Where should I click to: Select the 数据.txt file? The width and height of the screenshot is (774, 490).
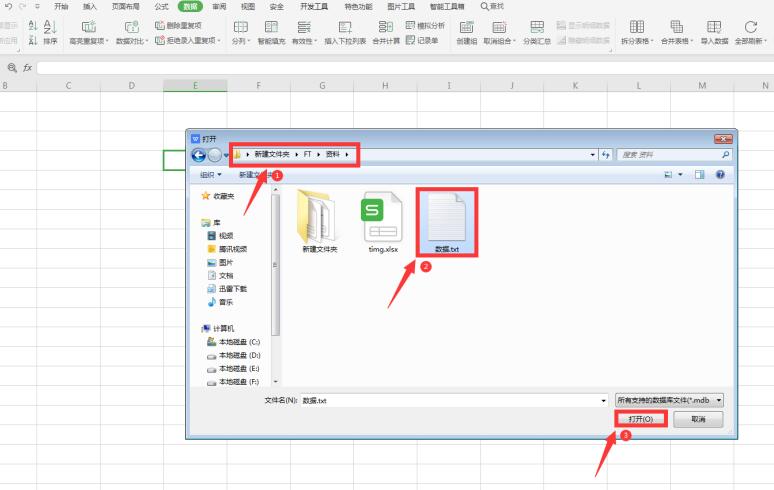(x=447, y=223)
